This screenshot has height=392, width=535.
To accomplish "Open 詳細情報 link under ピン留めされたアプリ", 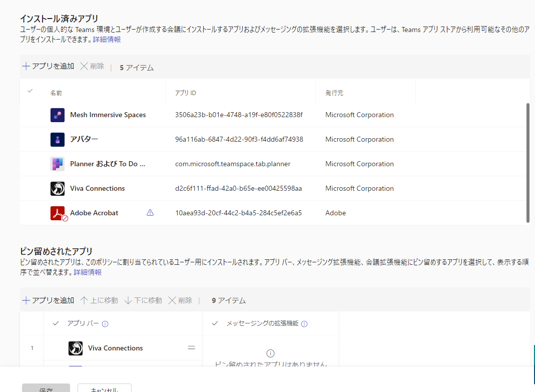I will (x=88, y=272).
